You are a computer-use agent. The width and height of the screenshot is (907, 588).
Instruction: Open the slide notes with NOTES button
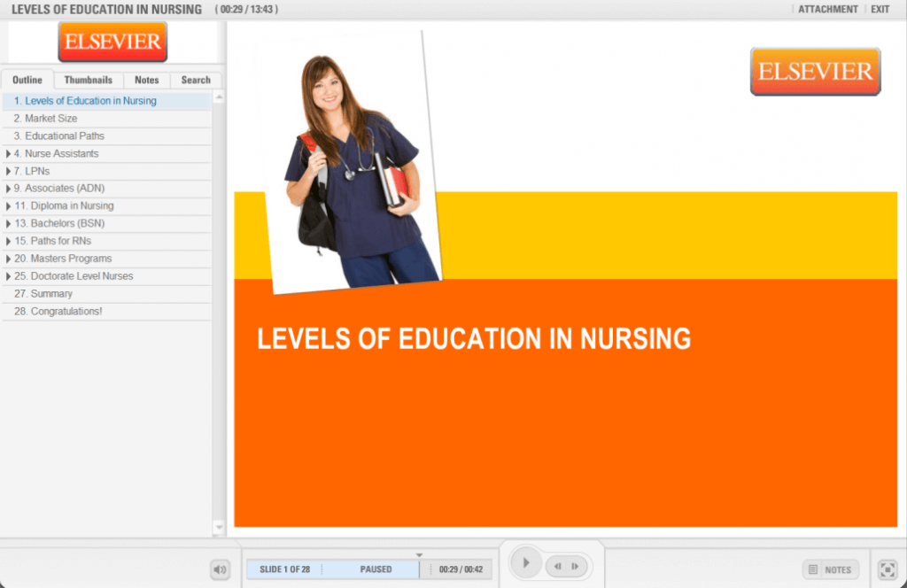click(830, 569)
